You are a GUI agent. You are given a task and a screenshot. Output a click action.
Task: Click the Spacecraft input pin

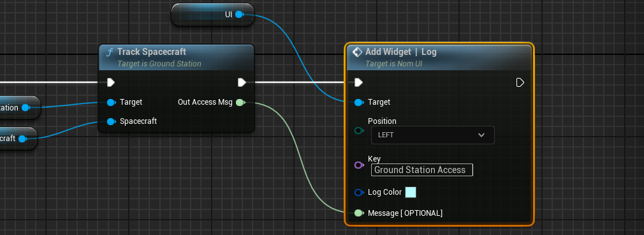[x=111, y=121]
